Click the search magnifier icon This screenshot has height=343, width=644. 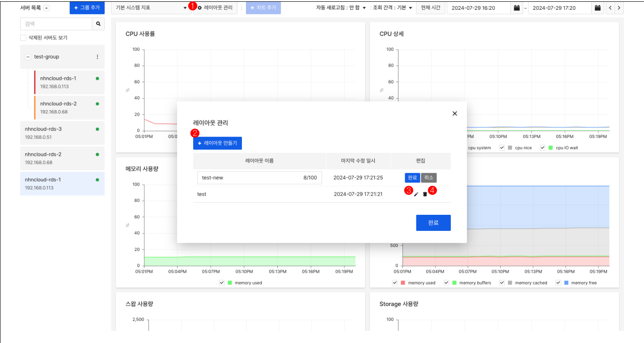(x=98, y=24)
